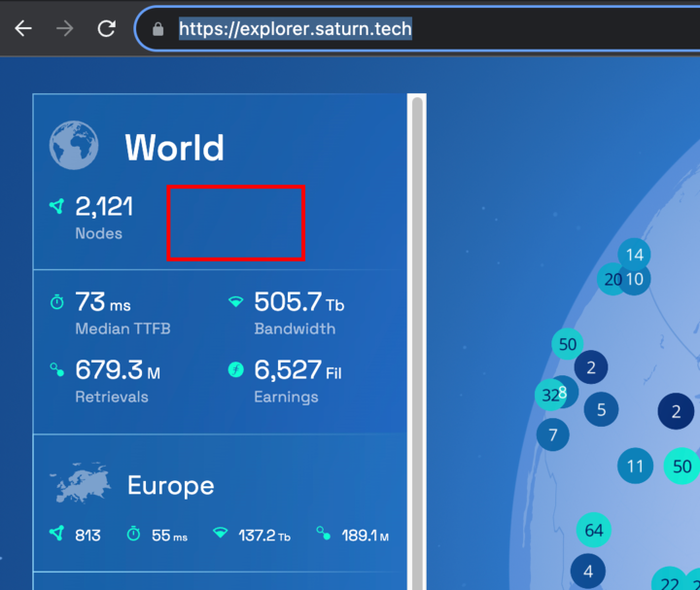The width and height of the screenshot is (700, 590).
Task: Click the World Bandwidth signal icon
Action: click(235, 302)
